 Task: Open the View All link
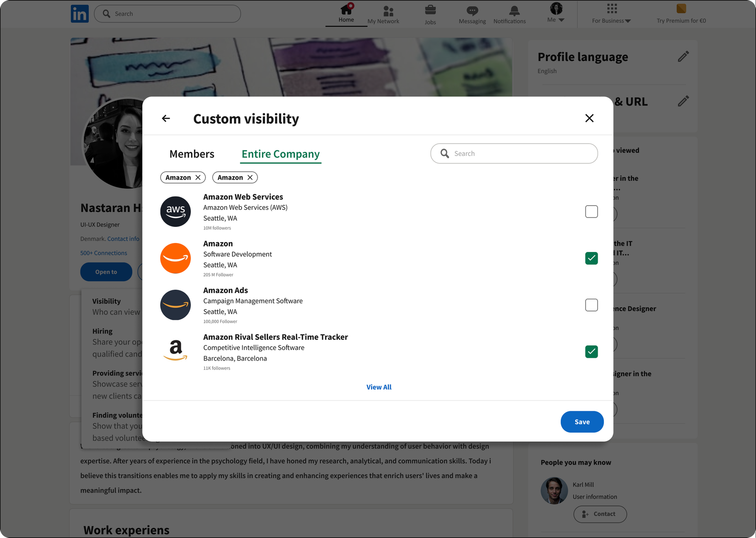coord(379,387)
